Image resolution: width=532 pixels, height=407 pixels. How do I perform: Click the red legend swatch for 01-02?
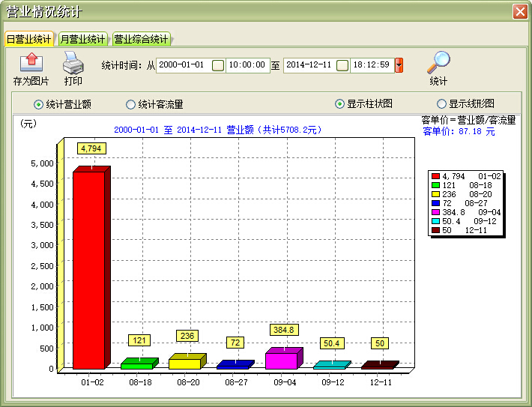[x=435, y=176]
